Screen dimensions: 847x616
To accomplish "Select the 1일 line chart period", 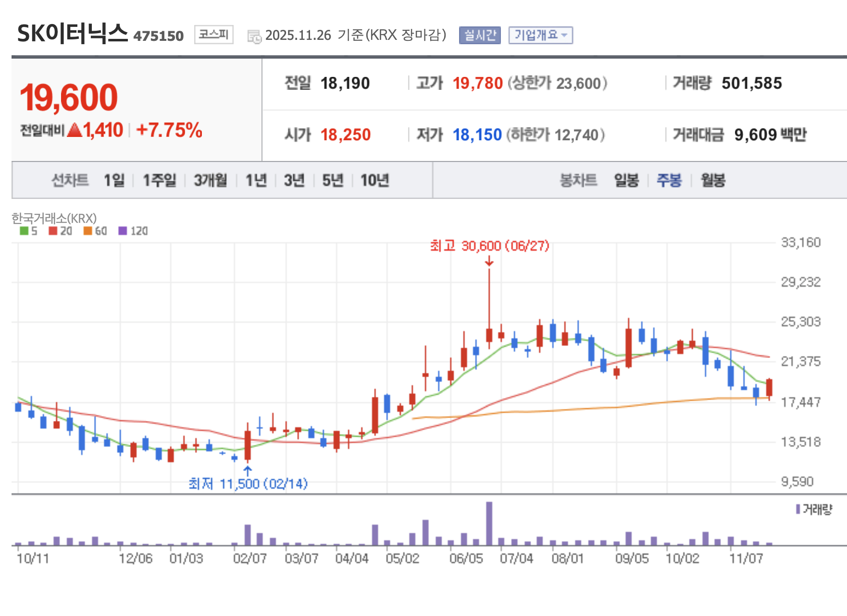I will point(114,180).
